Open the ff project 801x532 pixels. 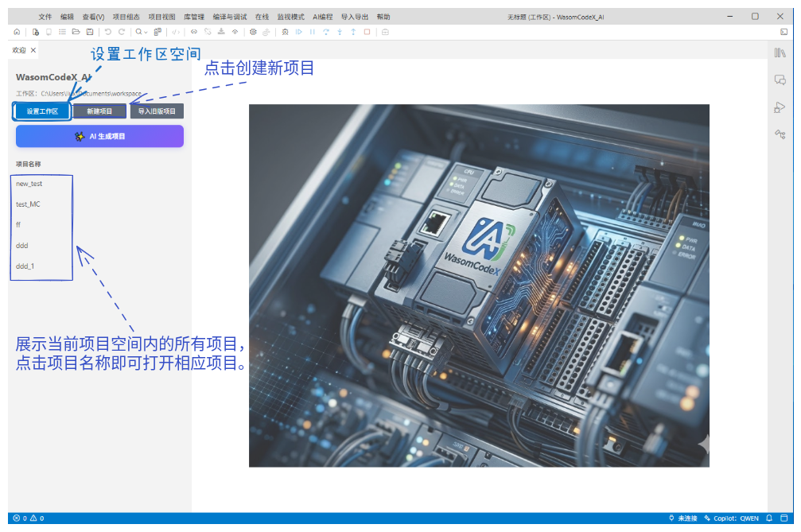18,224
